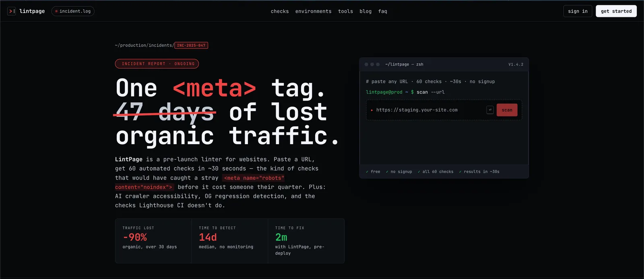Open the tools navigation link
Screen dimensions: 644x279
[x=345, y=11]
